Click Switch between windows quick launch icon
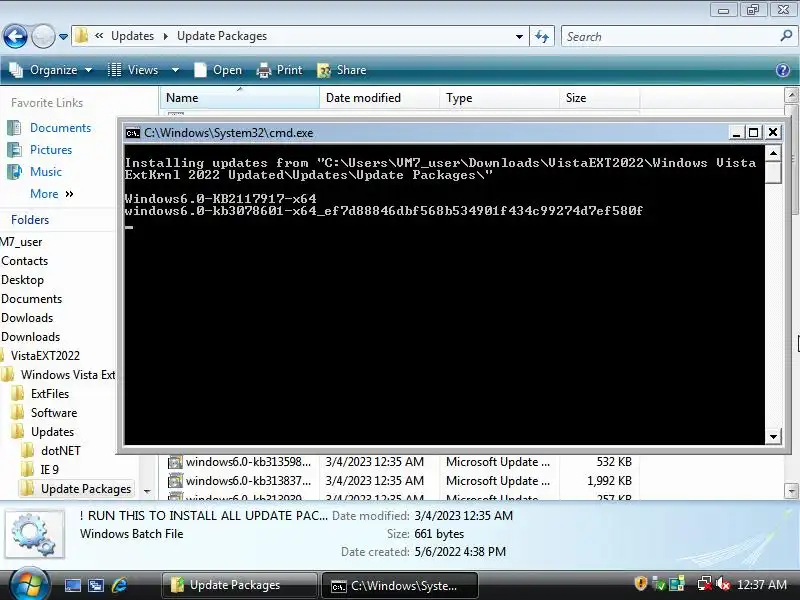 click(x=95, y=585)
